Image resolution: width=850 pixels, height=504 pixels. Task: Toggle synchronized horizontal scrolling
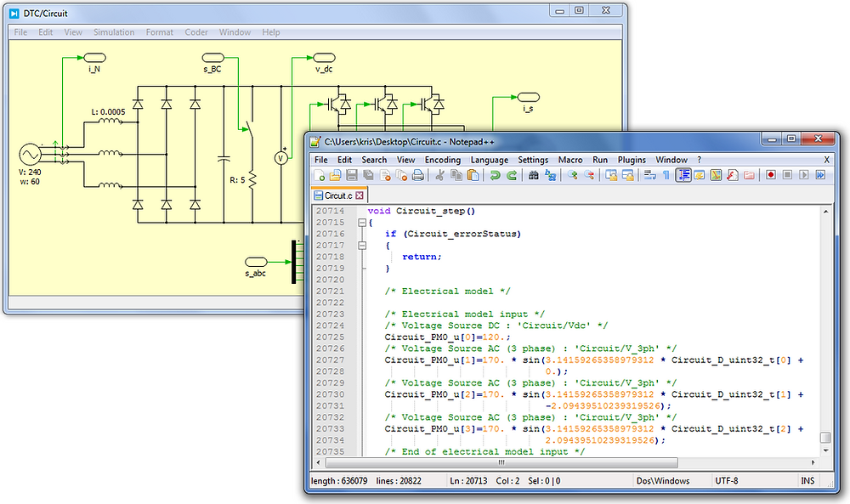[628, 175]
